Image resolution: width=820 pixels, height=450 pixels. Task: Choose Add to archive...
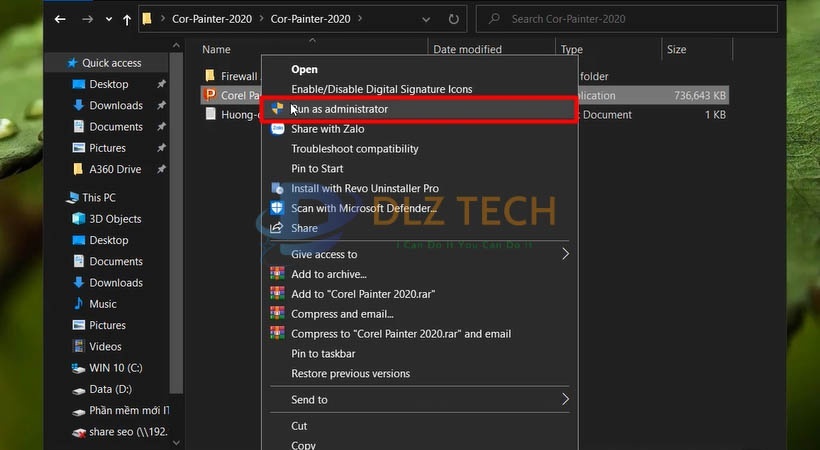coord(328,274)
